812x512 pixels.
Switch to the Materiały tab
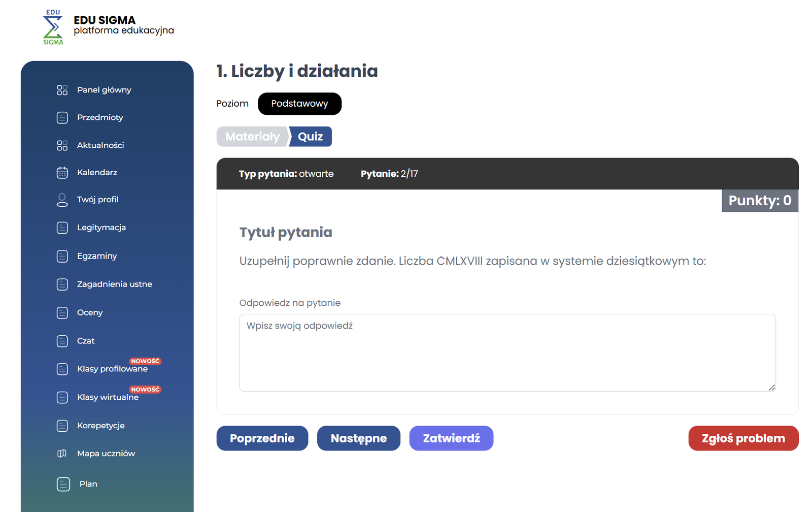point(252,137)
